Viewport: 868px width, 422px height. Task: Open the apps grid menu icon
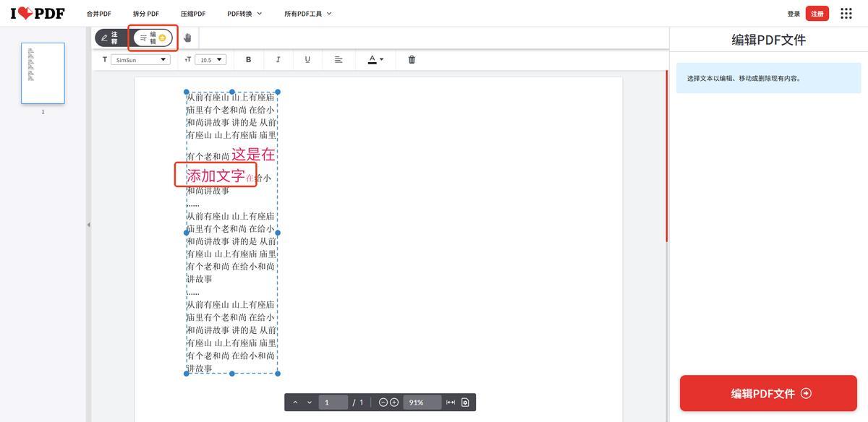point(846,14)
